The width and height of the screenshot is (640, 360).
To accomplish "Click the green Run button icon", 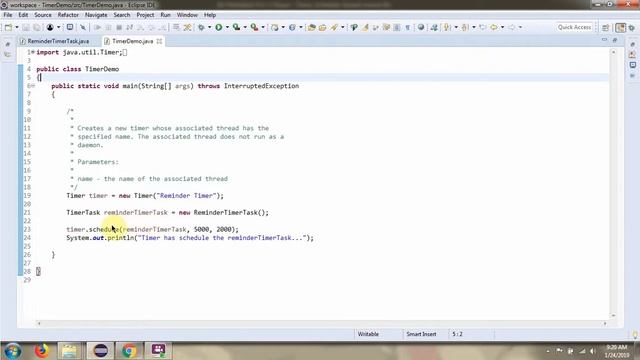I will (219, 27).
